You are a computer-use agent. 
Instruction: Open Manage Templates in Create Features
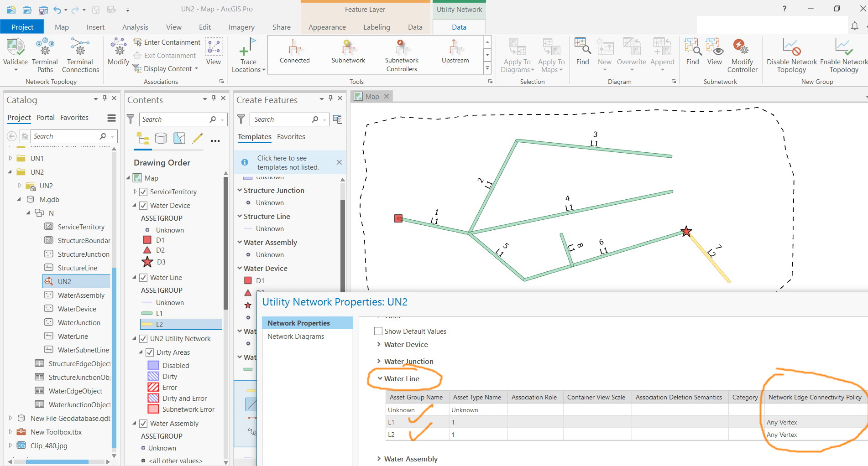click(x=338, y=119)
